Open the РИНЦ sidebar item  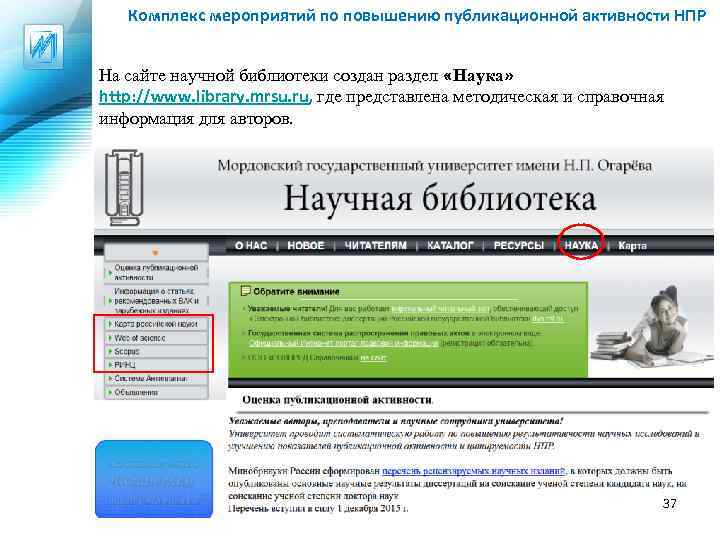156,365
